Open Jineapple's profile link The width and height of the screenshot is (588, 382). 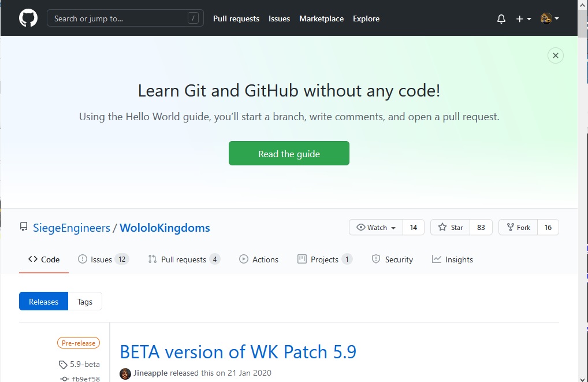[150, 373]
